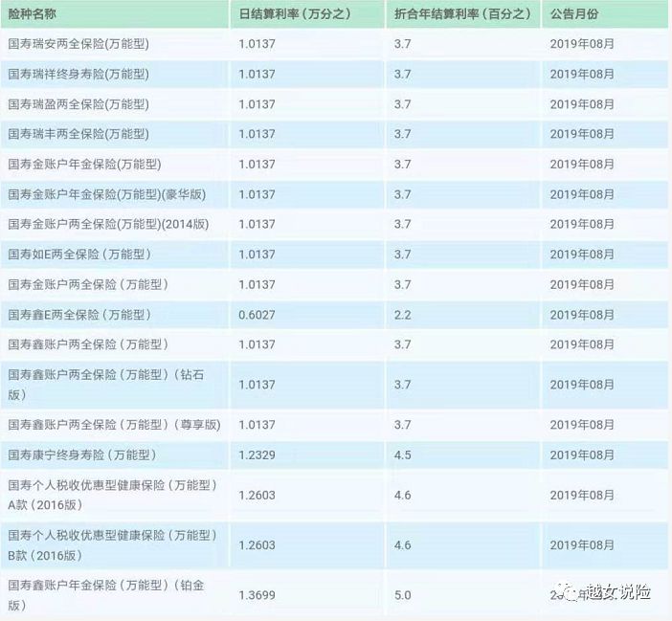Click the 折合年结算利率(百分之) column header
The image size is (672, 621).
[462, 14]
